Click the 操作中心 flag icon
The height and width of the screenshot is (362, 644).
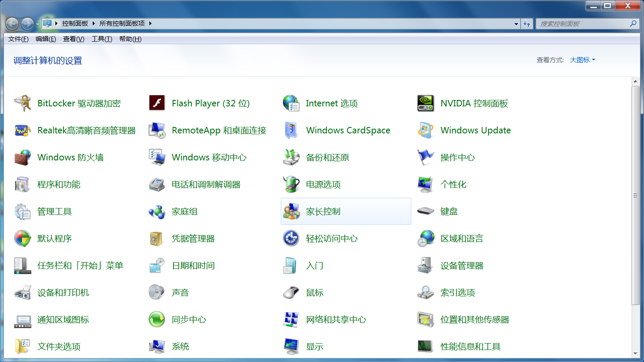click(425, 157)
